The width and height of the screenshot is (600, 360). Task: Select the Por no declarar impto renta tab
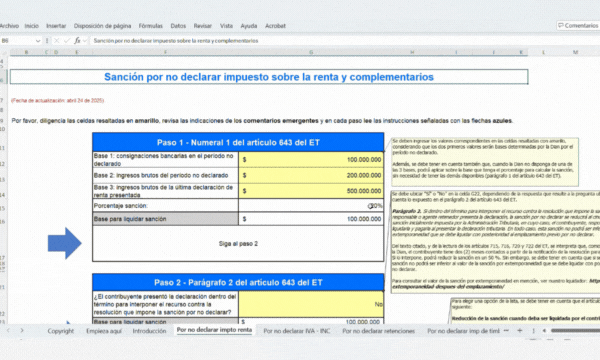[x=214, y=330]
